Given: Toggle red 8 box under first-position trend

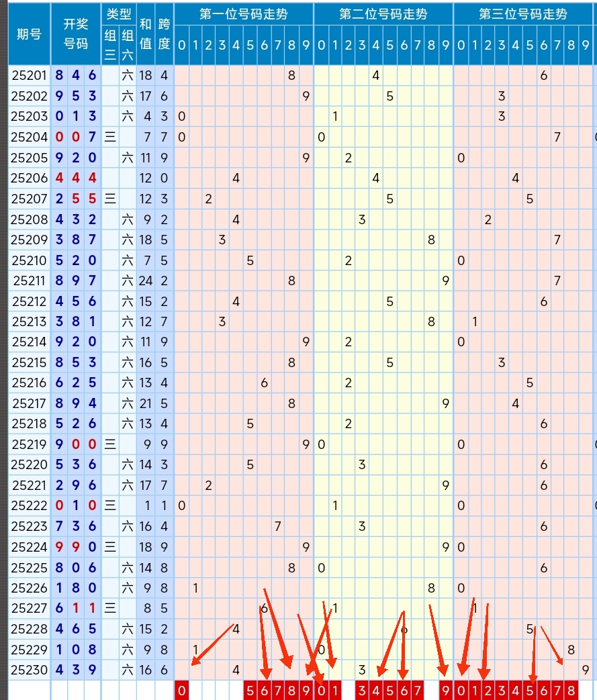Looking at the screenshot, I should tap(292, 691).
